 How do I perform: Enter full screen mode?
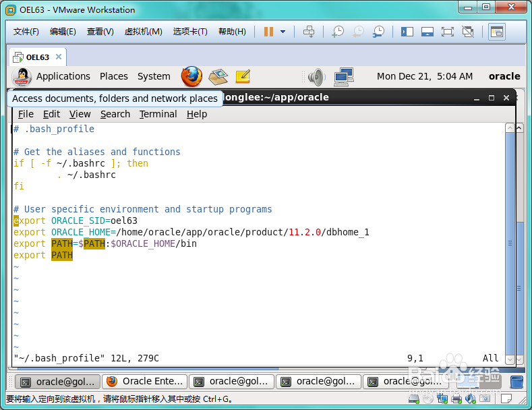pos(448,32)
